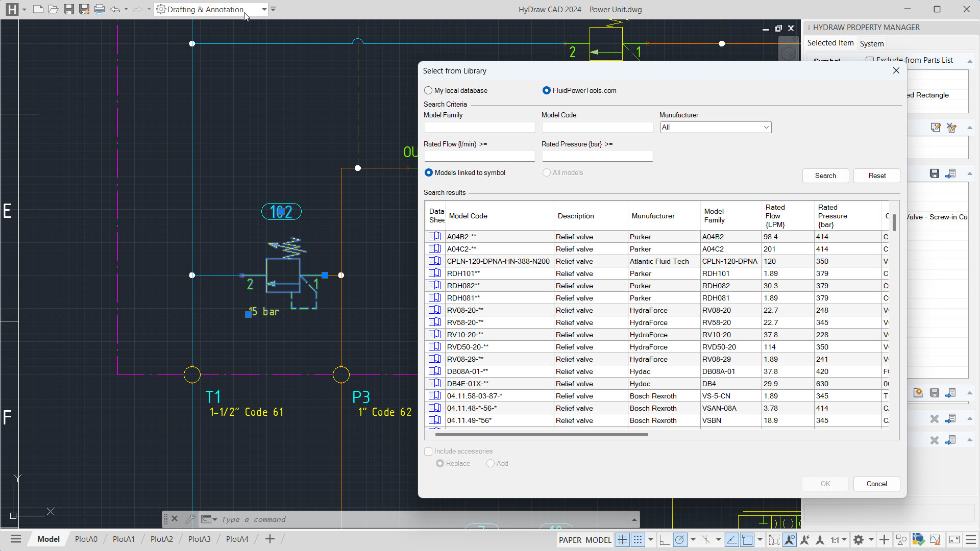Open the status bar customization menu icon

[971, 540]
